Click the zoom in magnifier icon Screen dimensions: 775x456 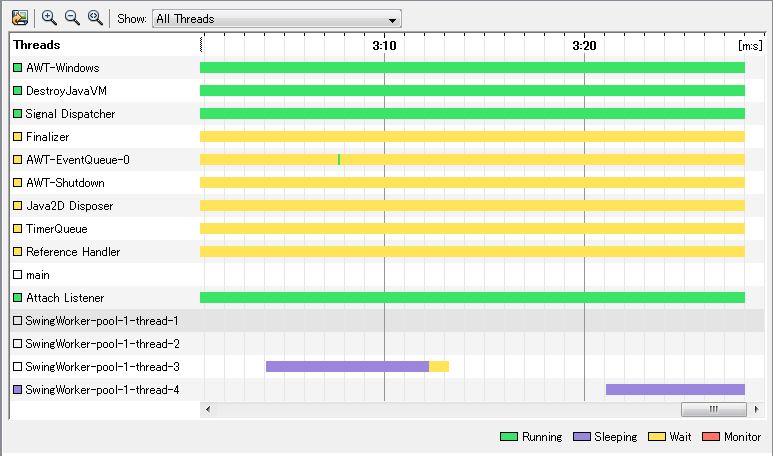tap(49, 18)
